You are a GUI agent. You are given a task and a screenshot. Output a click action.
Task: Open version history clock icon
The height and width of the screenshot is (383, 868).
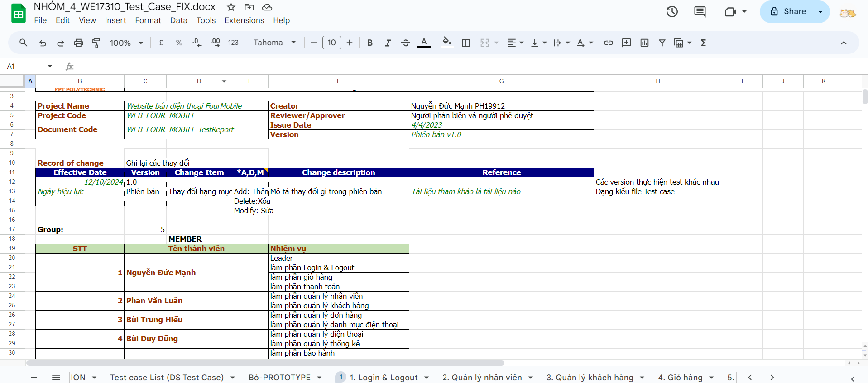672,12
